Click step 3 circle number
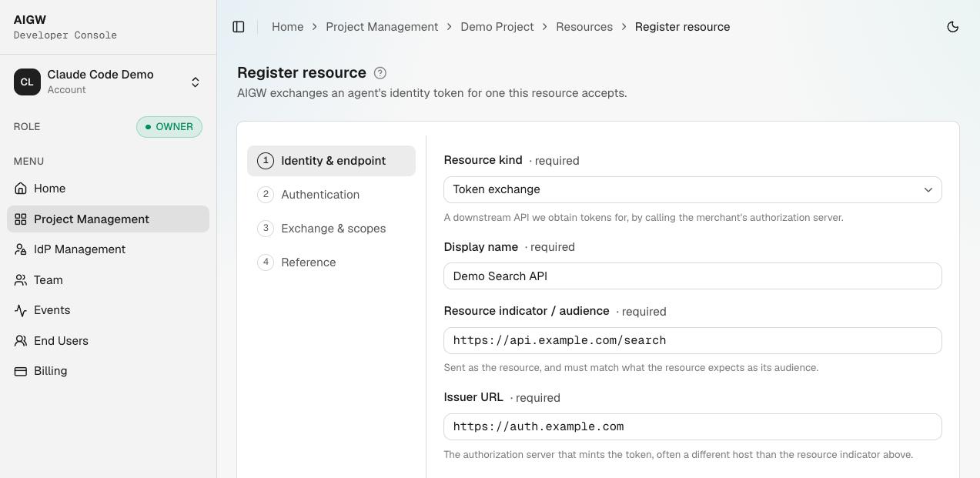 [266, 229]
